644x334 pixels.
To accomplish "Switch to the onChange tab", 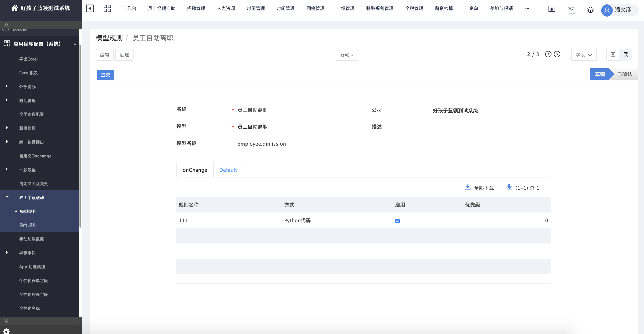I will [x=195, y=170].
